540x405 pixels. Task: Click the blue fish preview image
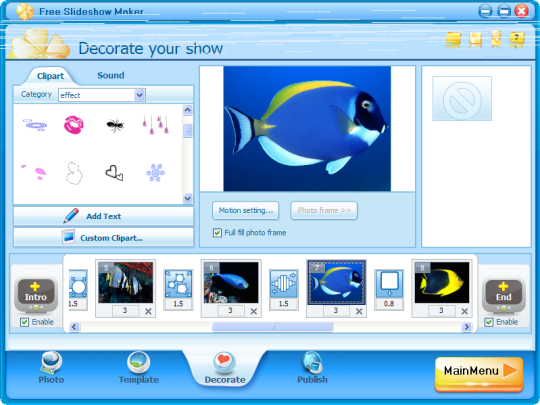(307, 128)
